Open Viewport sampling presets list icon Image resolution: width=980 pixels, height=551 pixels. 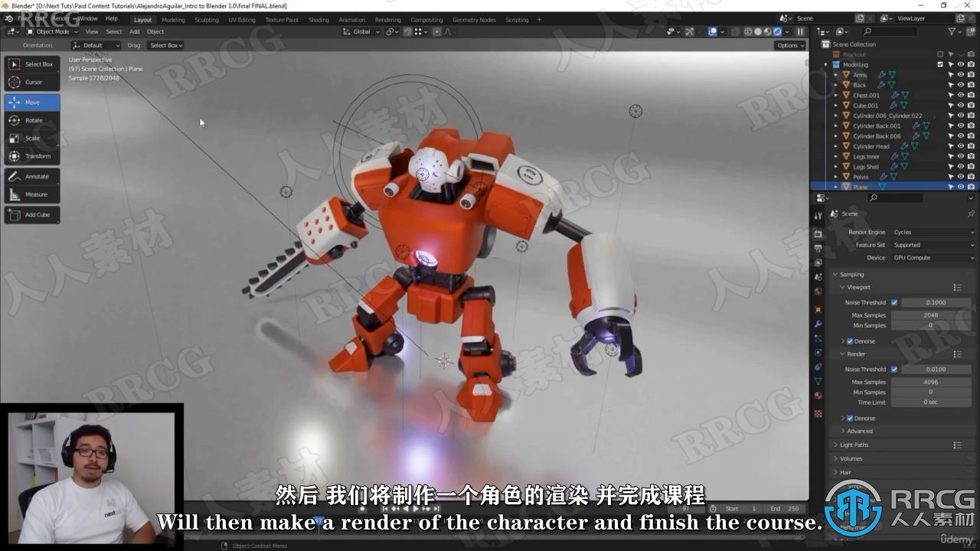pos(957,287)
